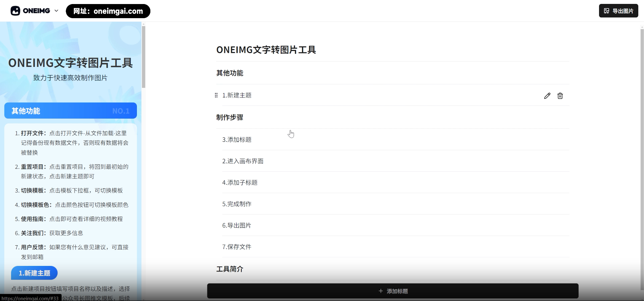The height and width of the screenshot is (301, 644).
Task: Click the 其他功能 heading in the editor
Action: pyautogui.click(x=230, y=73)
